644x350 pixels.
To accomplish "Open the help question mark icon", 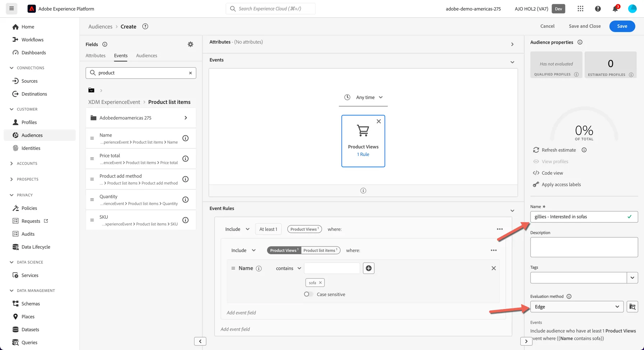I will pyautogui.click(x=598, y=9).
